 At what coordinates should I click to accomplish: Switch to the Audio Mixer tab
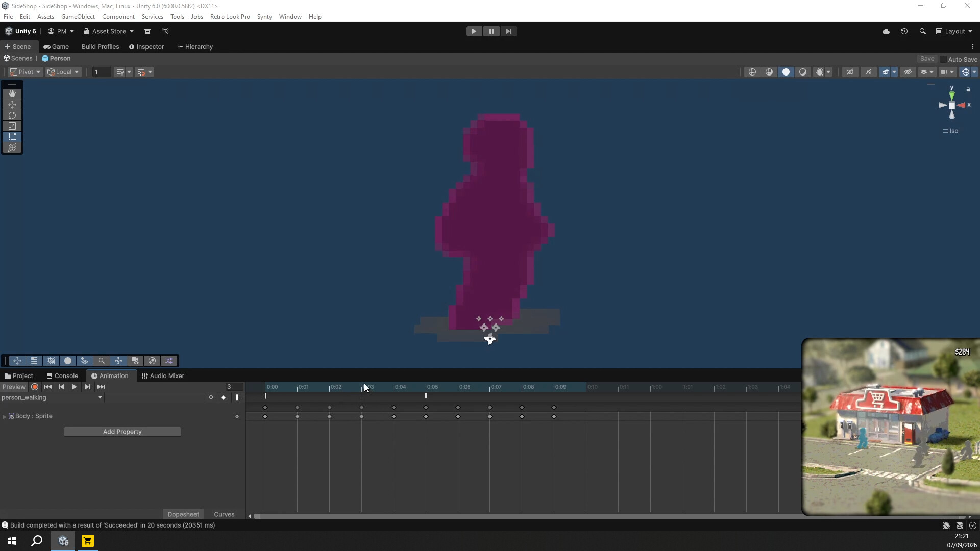[163, 376]
